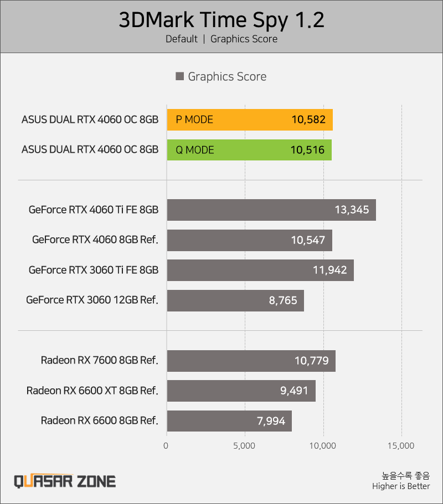Click the 3DMark Time Spy 1.2 title
The image size is (443, 504).
click(x=221, y=20)
